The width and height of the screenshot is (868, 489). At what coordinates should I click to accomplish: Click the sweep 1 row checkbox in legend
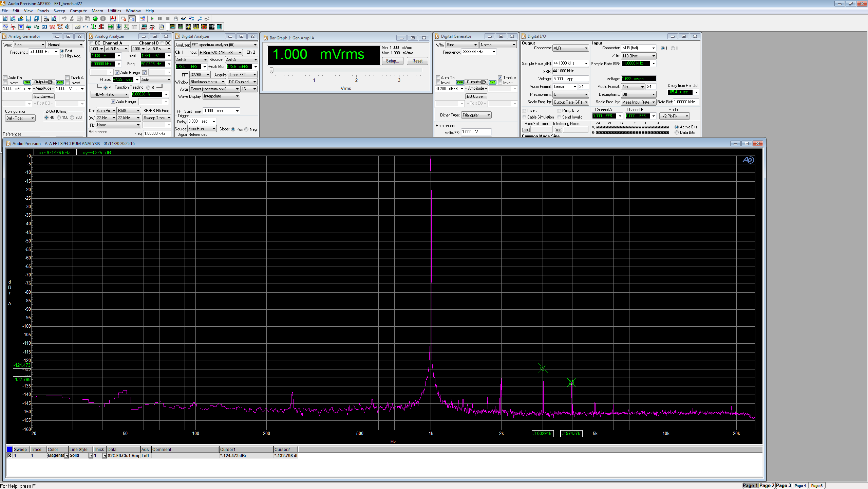10,456
